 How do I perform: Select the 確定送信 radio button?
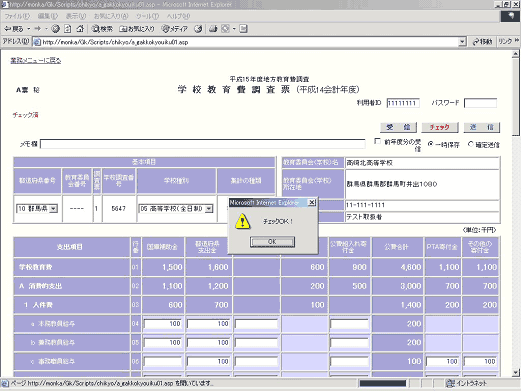pyautogui.click(x=470, y=144)
